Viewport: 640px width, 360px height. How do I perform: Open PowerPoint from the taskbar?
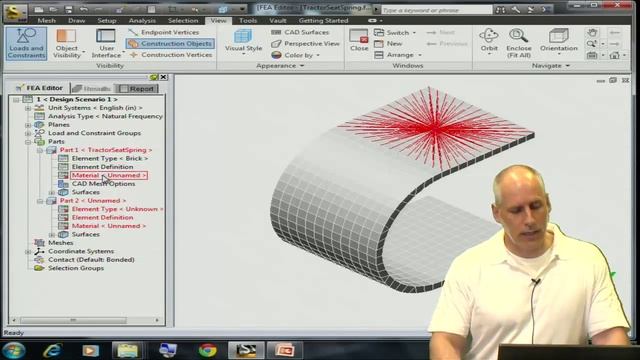284,350
